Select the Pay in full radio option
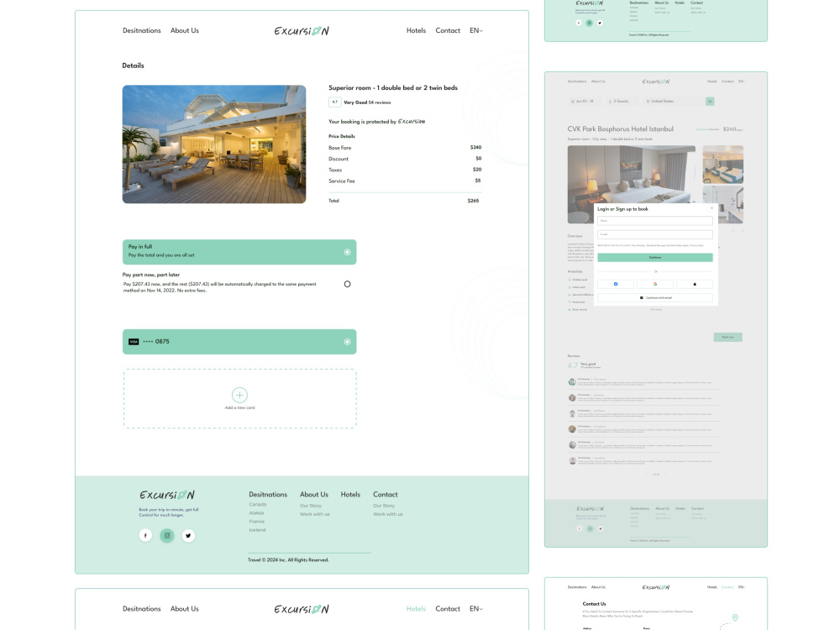Image resolution: width=840 pixels, height=630 pixels. pos(347,252)
